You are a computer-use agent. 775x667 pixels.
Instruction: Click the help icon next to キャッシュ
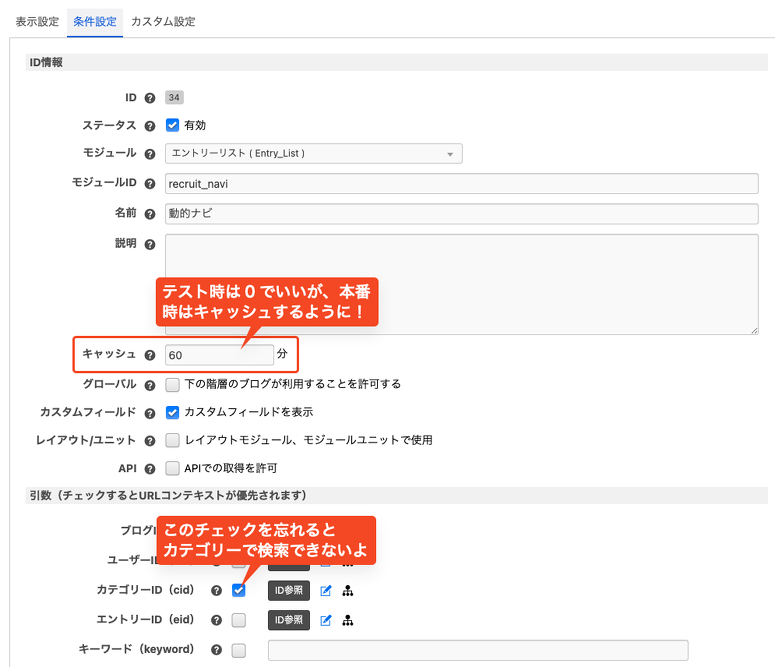coord(150,355)
